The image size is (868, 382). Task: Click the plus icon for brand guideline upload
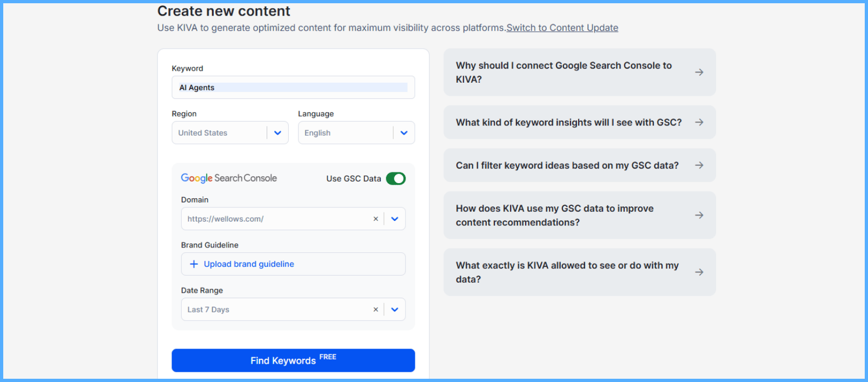pyautogui.click(x=194, y=264)
